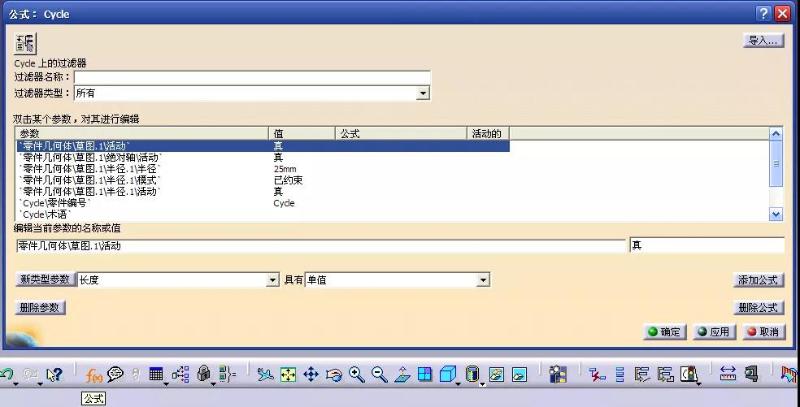Click the 确定 button

click(x=665, y=332)
